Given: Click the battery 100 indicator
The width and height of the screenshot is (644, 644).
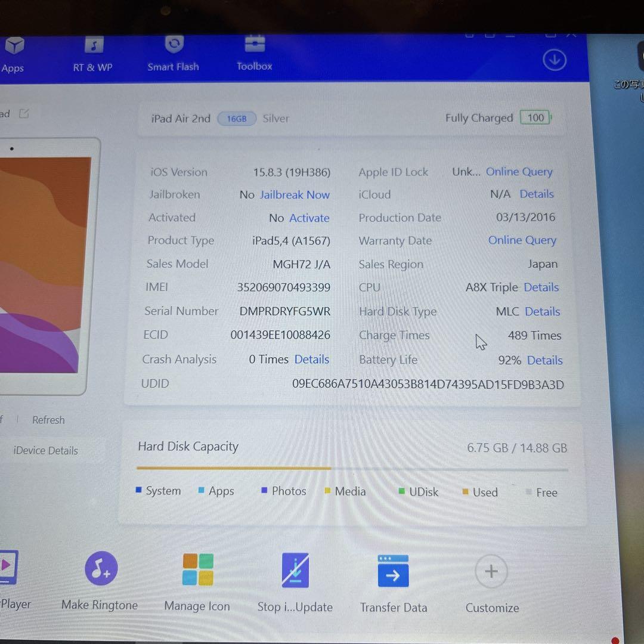Looking at the screenshot, I should pyautogui.click(x=535, y=118).
